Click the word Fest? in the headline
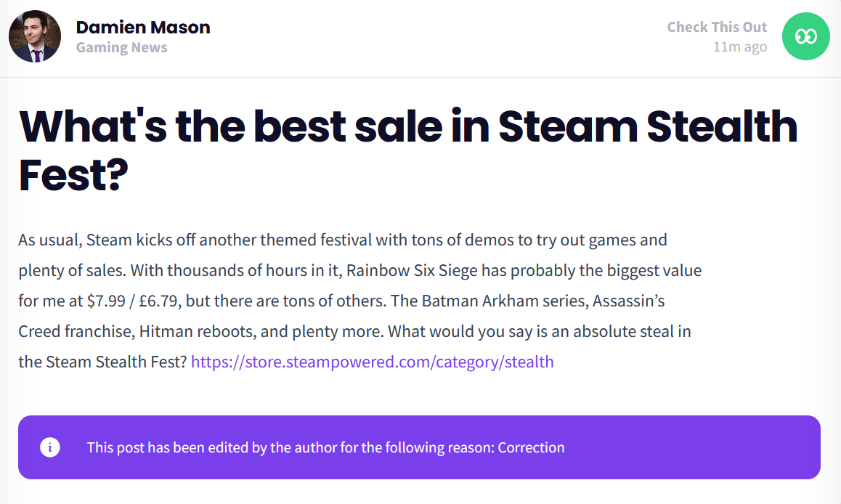The height and width of the screenshot is (504, 841). tap(73, 175)
